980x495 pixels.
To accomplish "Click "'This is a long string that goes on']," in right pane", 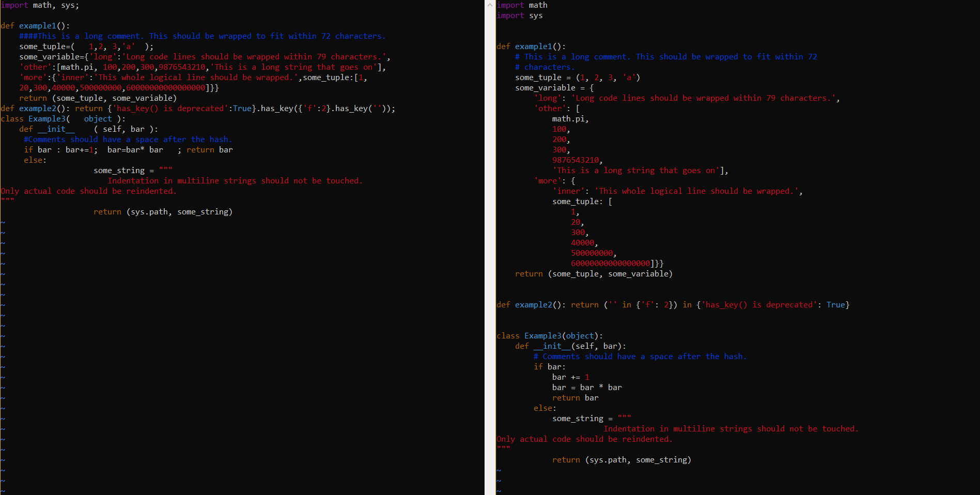I will tap(641, 171).
